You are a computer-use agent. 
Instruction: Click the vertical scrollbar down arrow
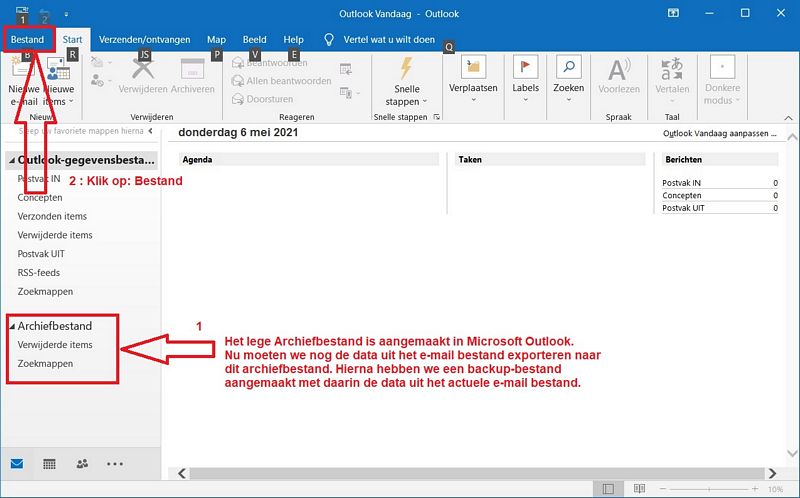click(x=792, y=453)
